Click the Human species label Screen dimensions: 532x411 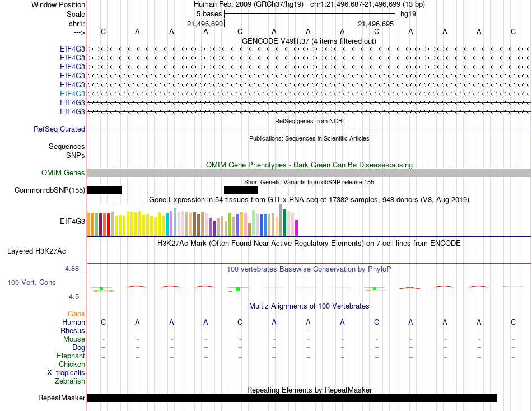tap(73, 322)
